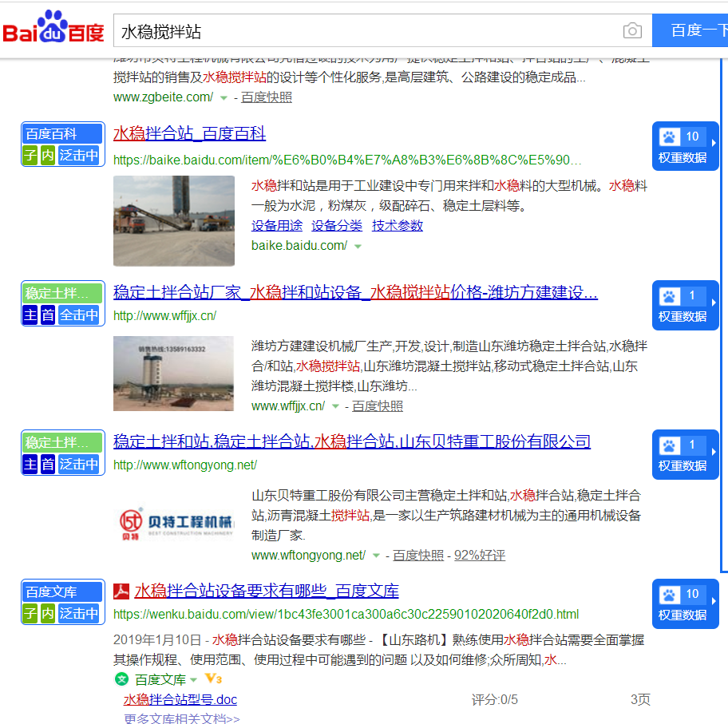
Task: Click the 3页 page count text
Action: [640, 699]
